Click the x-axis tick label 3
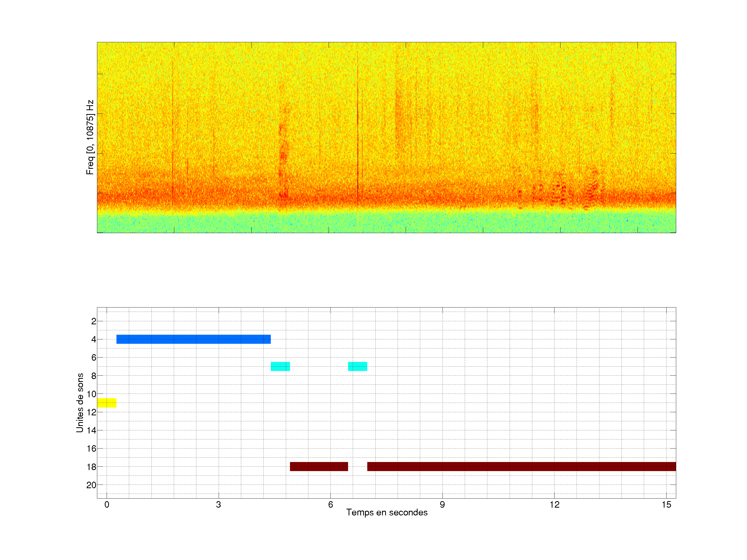The height and width of the screenshot is (560, 747). coord(218,505)
